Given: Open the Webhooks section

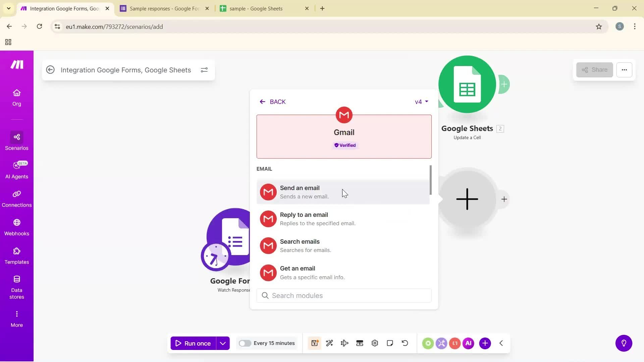Looking at the screenshot, I should 16,227.
